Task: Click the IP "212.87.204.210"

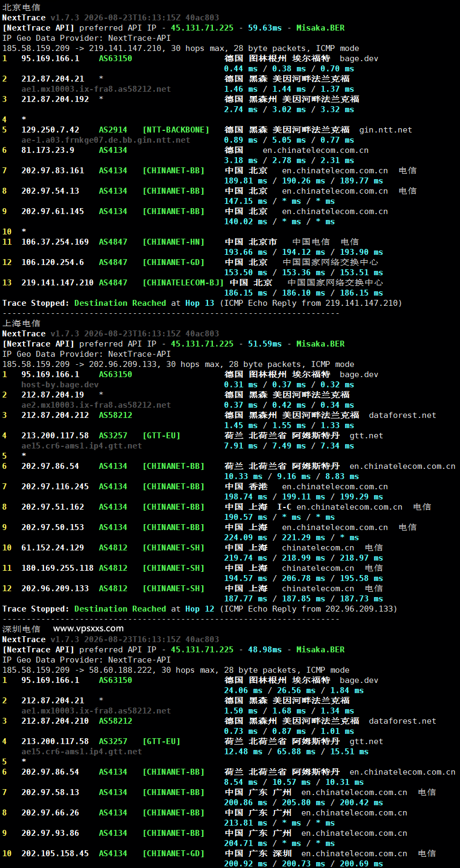Action: (x=55, y=721)
